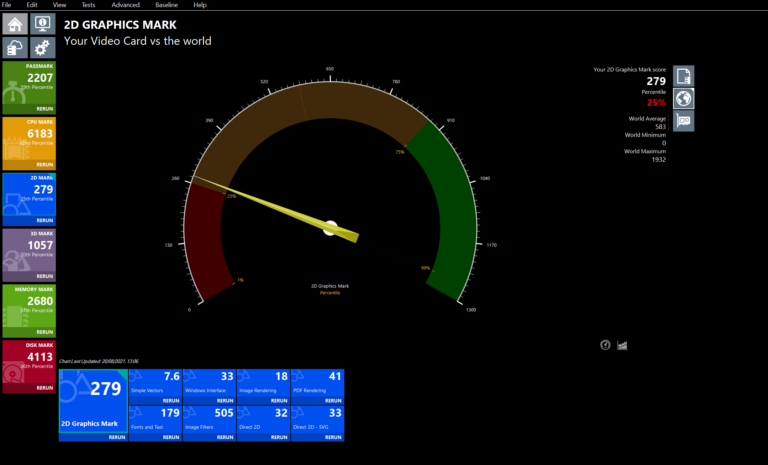The width and height of the screenshot is (768, 465).
Task: Switch to gauge view icon below the chart
Action: tap(605, 345)
